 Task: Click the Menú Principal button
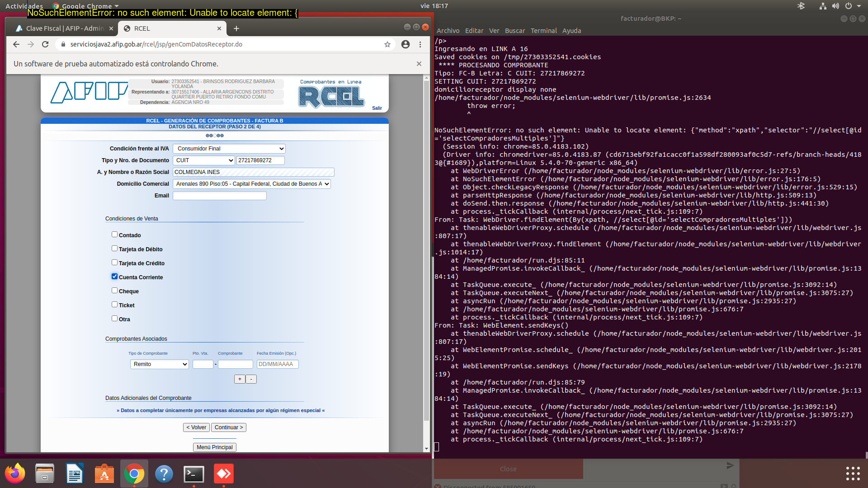point(215,447)
